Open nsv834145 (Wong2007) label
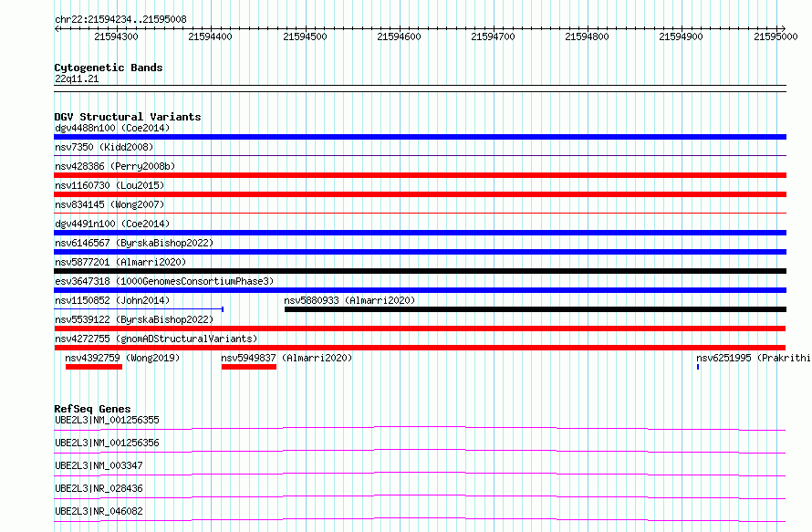The image size is (812, 532). [109, 204]
